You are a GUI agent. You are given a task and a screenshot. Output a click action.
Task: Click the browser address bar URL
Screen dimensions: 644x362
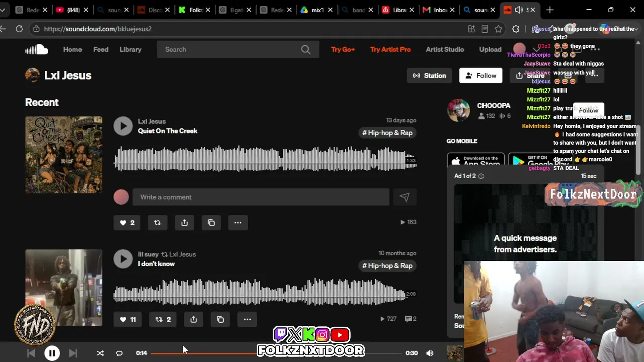click(98, 29)
